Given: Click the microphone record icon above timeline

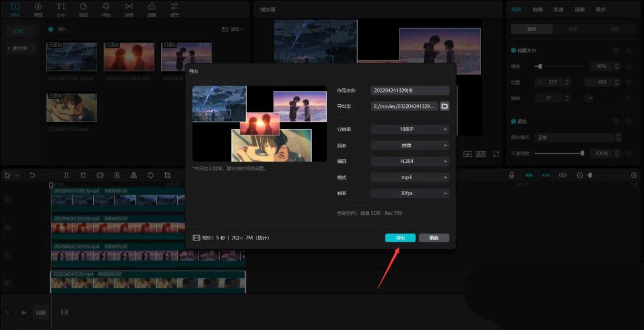Looking at the screenshot, I should click(512, 175).
